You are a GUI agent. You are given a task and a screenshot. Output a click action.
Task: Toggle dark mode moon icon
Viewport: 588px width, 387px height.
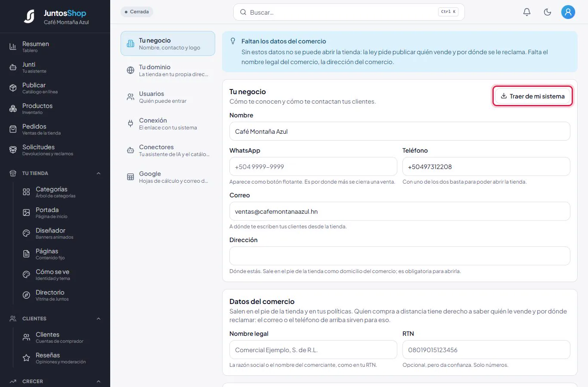click(548, 12)
